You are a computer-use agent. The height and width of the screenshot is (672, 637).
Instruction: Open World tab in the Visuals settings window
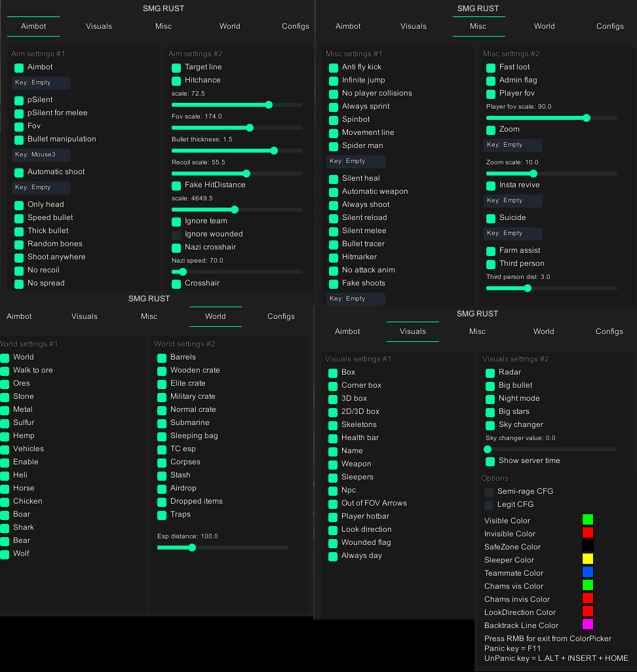[543, 331]
